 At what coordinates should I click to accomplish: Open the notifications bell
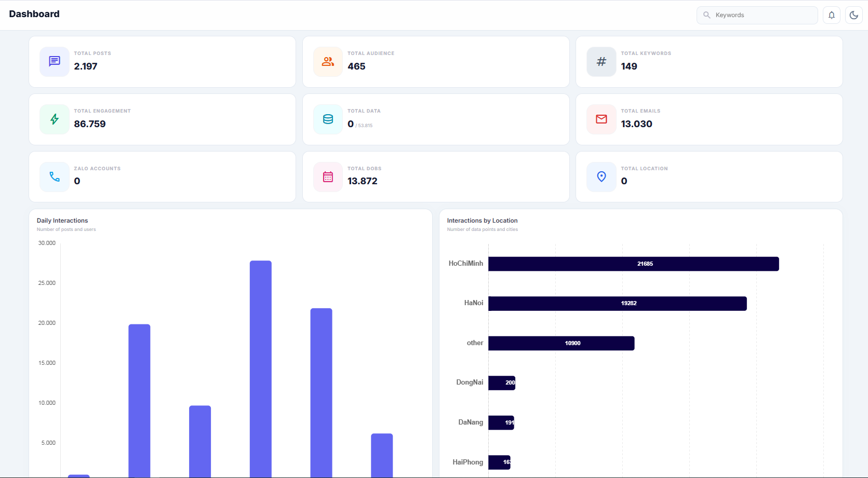pyautogui.click(x=832, y=15)
